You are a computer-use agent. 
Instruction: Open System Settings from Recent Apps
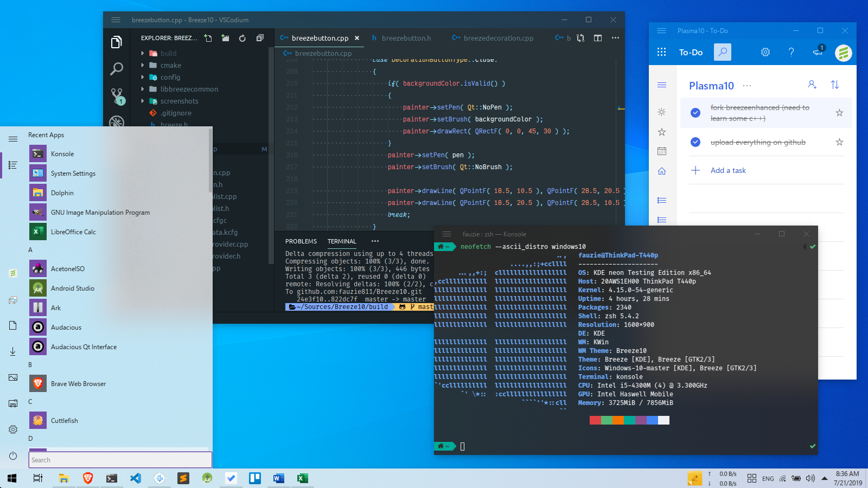(118, 174)
